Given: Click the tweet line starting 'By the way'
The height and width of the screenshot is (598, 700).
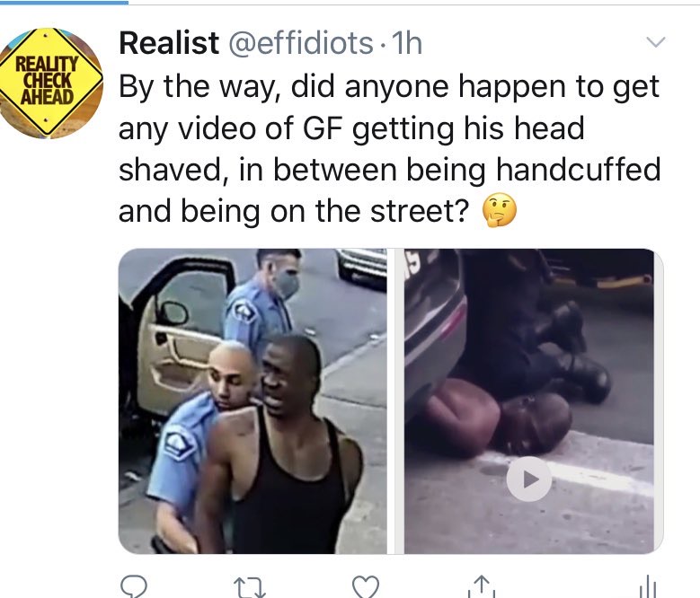Looking at the screenshot, I should [389, 87].
